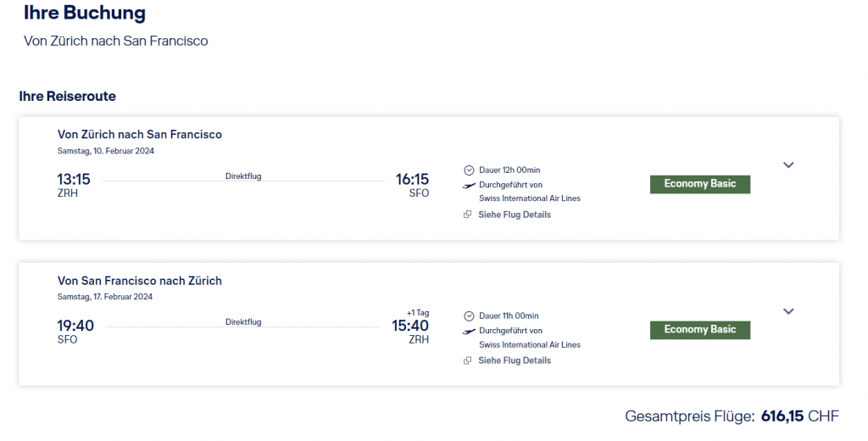
Task: Click the 'Von San Francisco nach Zürich' card title
Action: pos(140,281)
